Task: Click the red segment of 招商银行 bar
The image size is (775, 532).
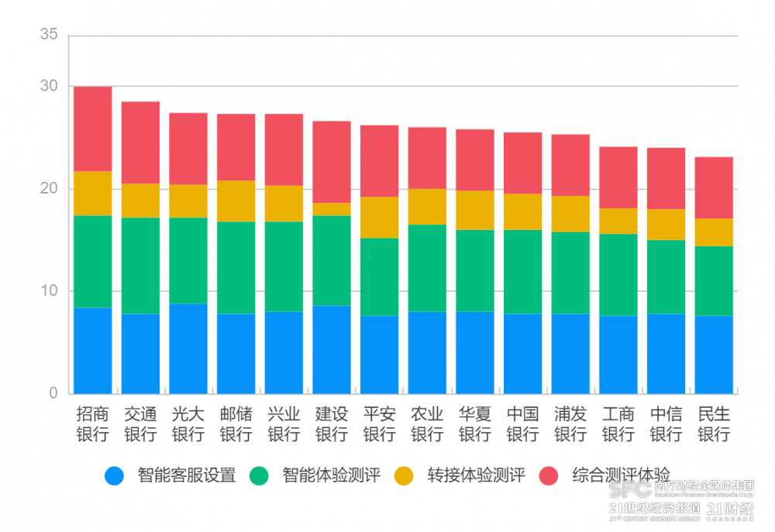Action: 92,129
